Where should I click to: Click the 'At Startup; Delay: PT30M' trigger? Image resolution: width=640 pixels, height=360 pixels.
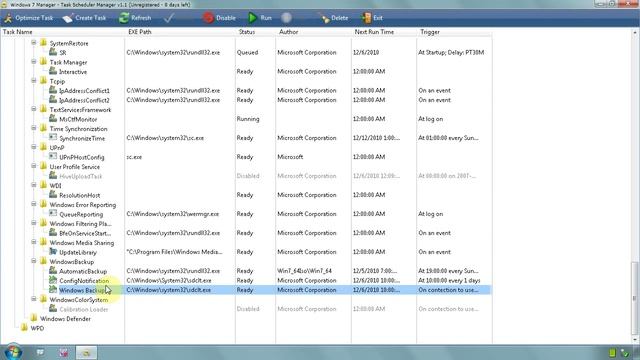[x=451, y=52]
